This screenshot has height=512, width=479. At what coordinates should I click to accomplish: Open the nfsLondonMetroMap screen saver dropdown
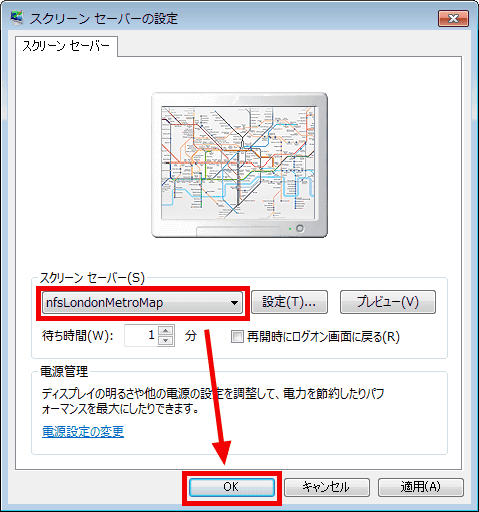point(142,303)
